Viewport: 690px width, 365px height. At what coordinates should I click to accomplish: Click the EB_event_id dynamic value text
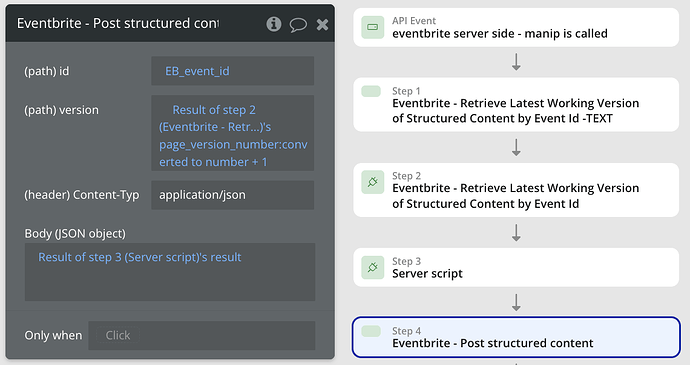click(197, 71)
